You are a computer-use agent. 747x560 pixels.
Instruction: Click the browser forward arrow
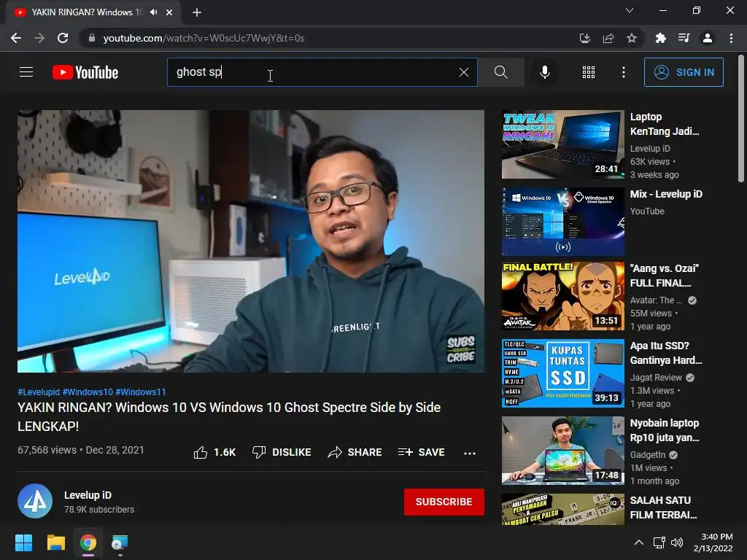pos(39,38)
